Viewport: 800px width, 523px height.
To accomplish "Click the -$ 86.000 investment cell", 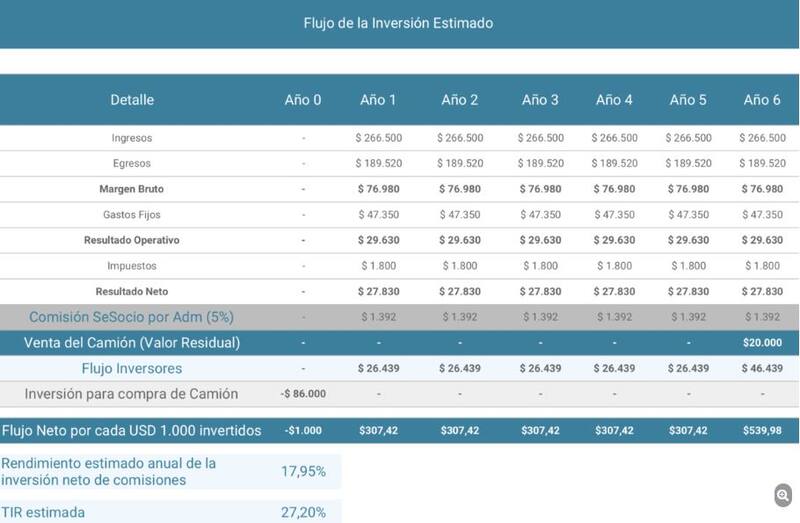I will [303, 395].
